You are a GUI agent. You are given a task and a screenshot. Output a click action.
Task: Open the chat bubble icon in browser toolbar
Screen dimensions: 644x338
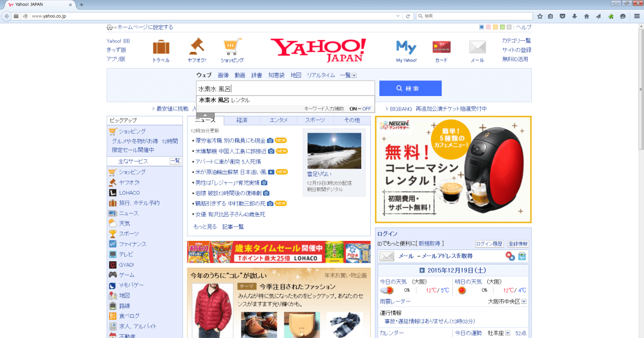[x=623, y=16]
